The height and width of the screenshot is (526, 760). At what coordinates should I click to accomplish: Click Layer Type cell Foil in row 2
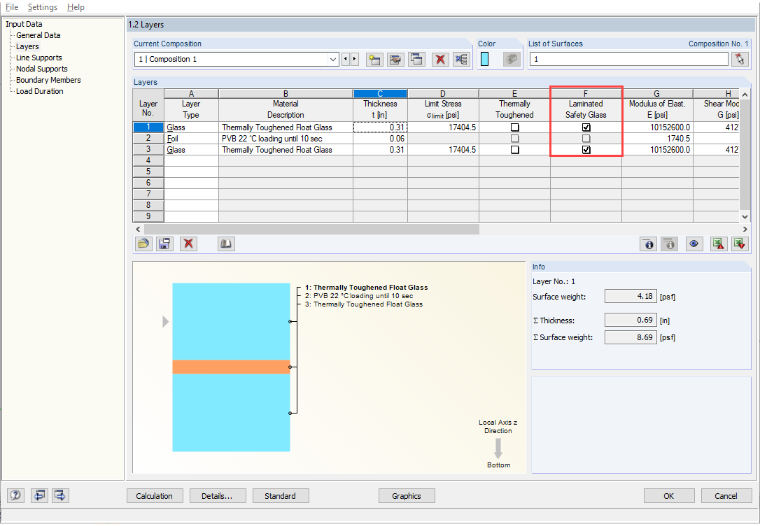[x=191, y=139]
